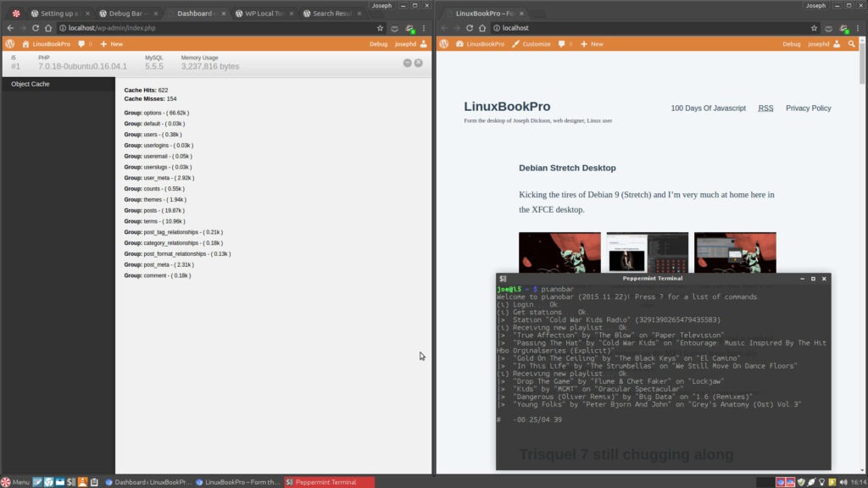Switch to the Search Results tab

click(332, 14)
